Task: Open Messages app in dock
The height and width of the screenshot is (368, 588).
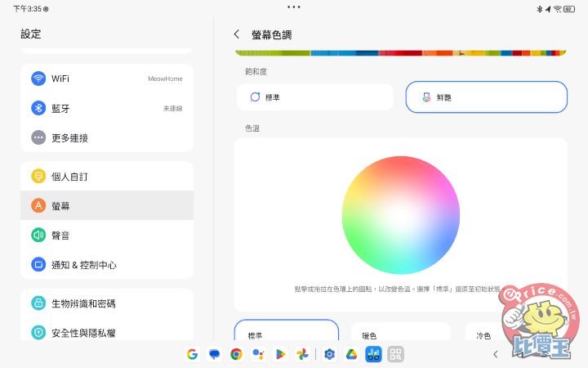Action: pos(214,354)
